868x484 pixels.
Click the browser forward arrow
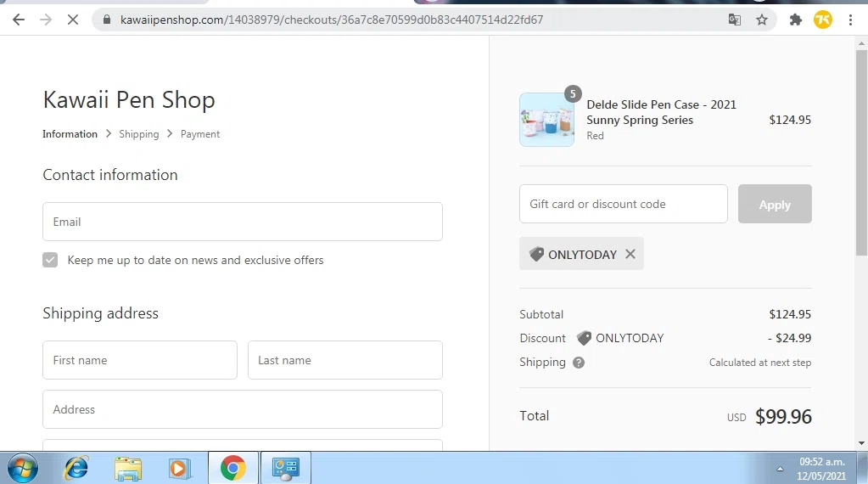[x=45, y=20]
